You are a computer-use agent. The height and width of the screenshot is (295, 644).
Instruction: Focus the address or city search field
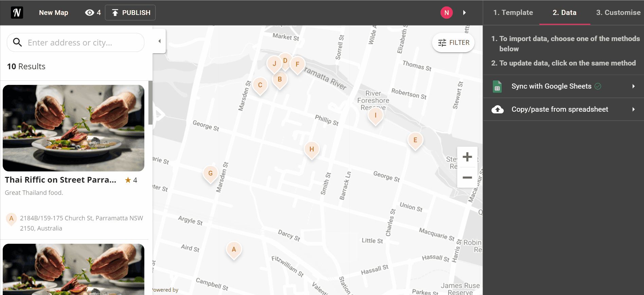pyautogui.click(x=75, y=42)
